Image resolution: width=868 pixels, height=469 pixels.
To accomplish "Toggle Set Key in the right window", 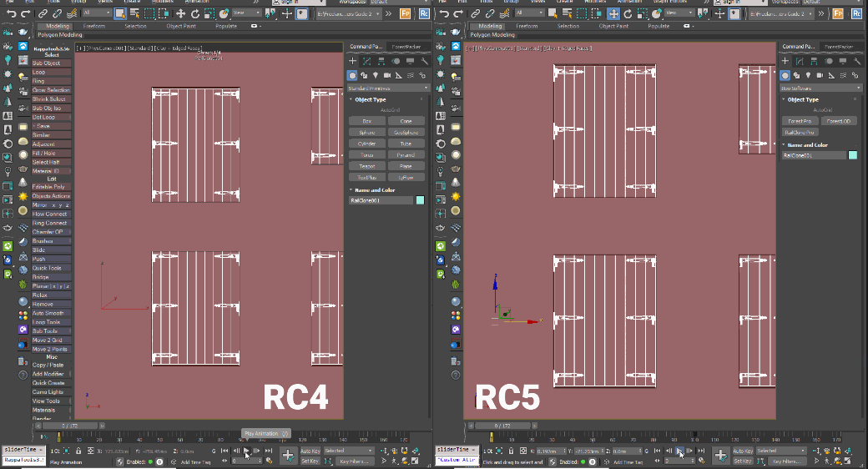I will (744, 461).
